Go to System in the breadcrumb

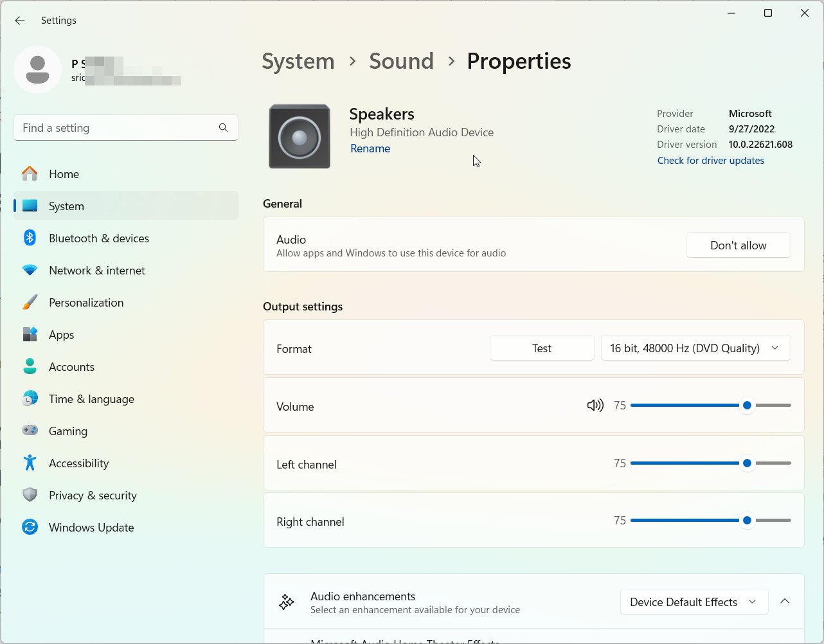(x=298, y=61)
